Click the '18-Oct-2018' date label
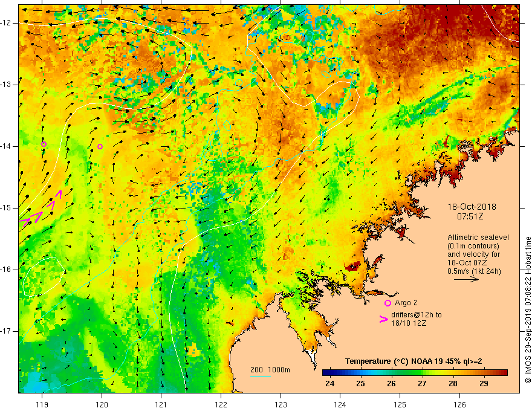 pos(472,207)
